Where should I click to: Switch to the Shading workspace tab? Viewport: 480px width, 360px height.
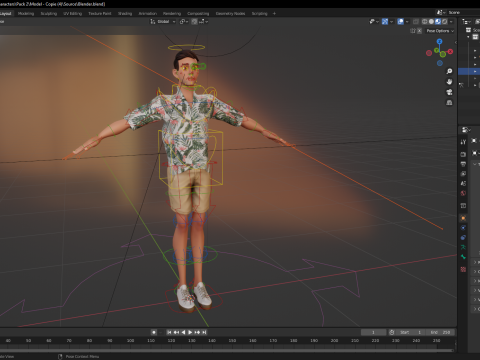(x=125, y=14)
